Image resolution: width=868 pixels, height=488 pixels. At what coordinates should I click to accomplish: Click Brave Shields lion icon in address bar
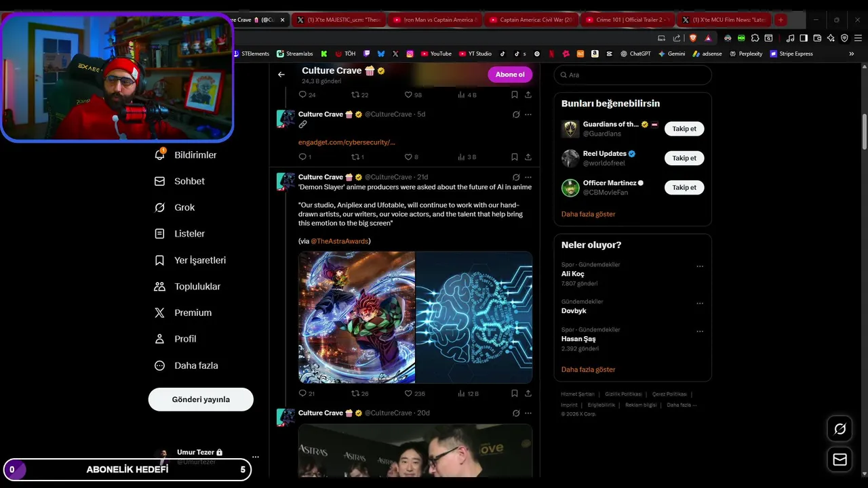point(693,38)
